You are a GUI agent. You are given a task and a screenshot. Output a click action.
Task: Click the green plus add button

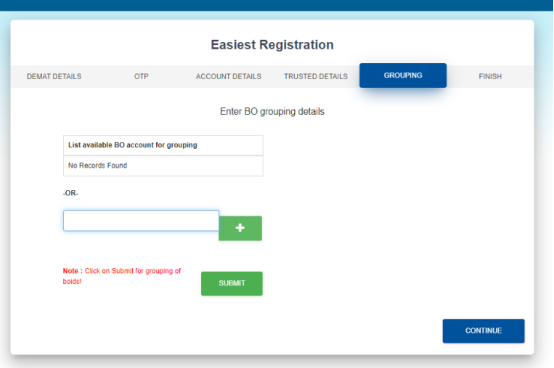[x=240, y=228]
